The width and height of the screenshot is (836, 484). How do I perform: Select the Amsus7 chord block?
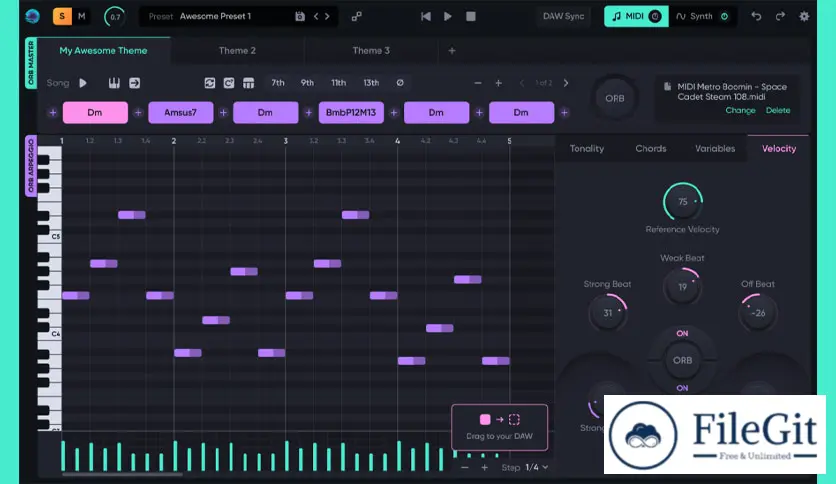181,112
